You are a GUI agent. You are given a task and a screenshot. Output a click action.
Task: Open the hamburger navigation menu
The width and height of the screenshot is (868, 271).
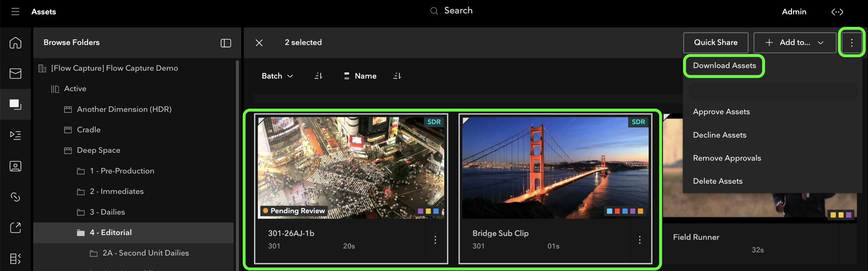[x=15, y=12]
